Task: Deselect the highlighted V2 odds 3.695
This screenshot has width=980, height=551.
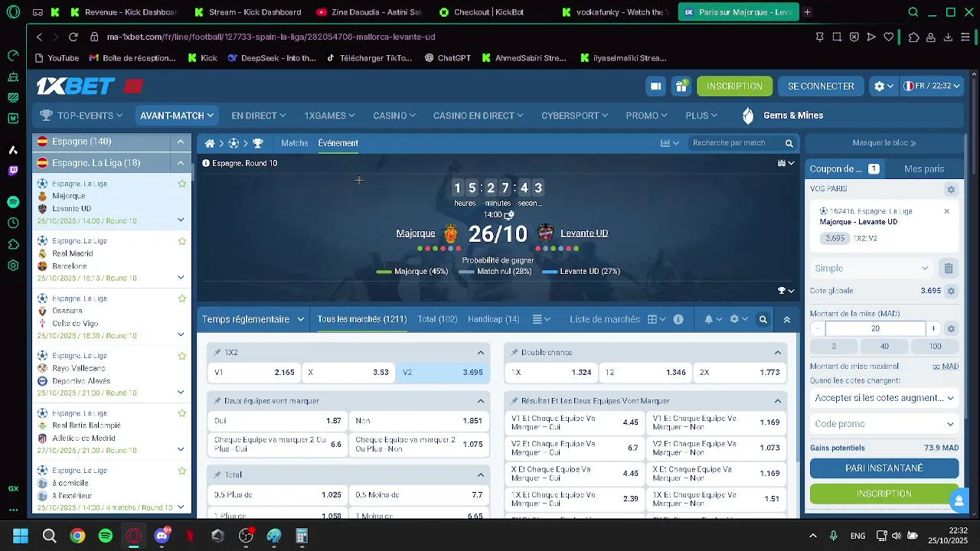Action: click(x=443, y=373)
